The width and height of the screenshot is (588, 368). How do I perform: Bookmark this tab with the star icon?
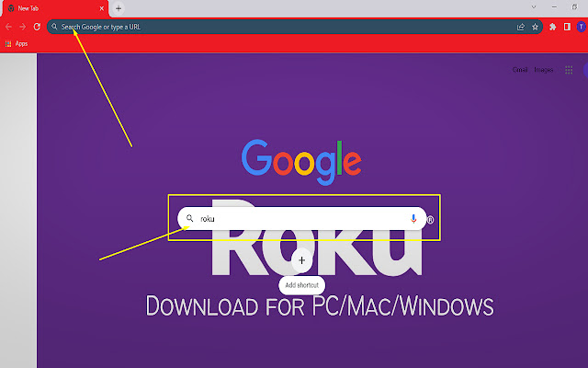[535, 27]
